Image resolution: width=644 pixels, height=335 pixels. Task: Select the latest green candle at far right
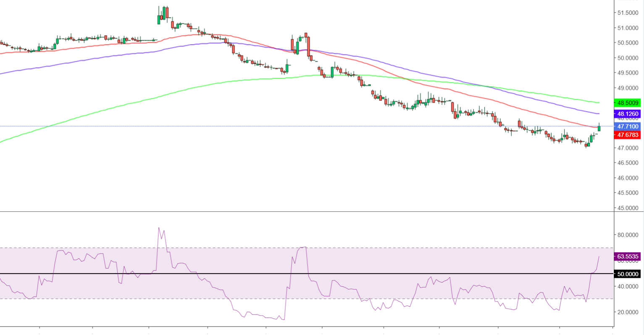pos(599,128)
